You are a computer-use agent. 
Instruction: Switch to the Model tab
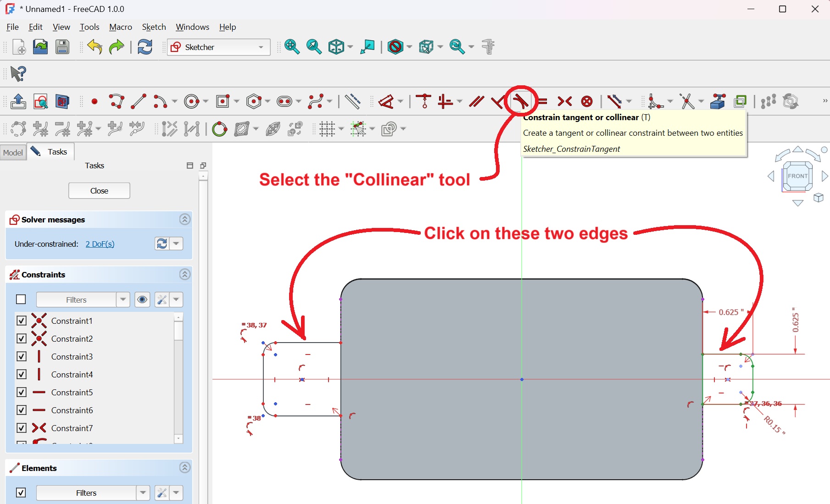[13, 152]
